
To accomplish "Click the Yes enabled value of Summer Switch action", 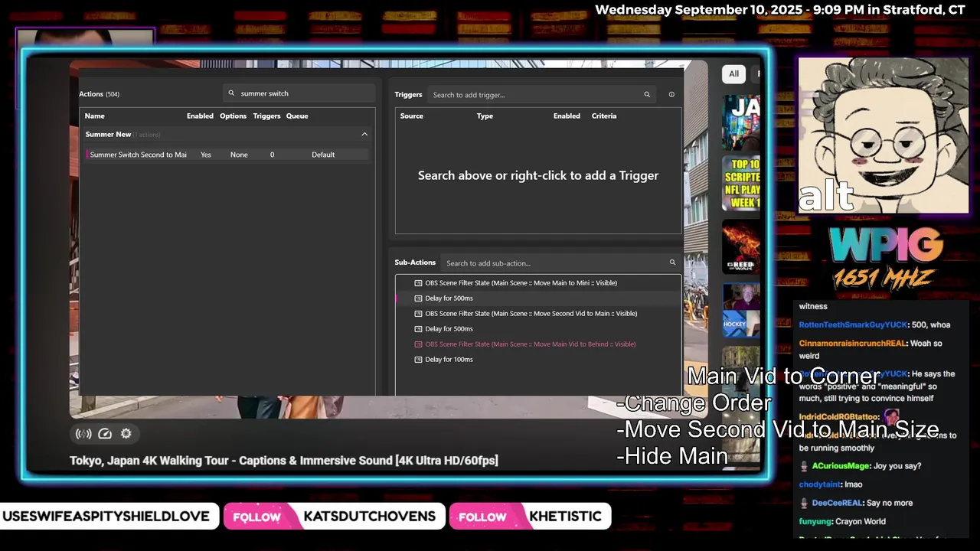I will (206, 155).
